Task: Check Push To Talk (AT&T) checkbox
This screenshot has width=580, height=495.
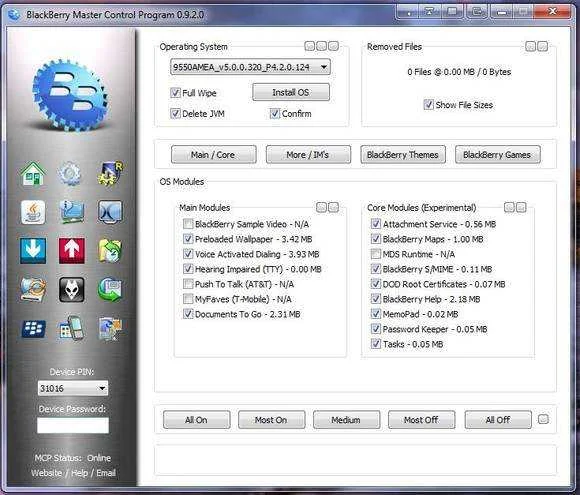Action: 188,284
